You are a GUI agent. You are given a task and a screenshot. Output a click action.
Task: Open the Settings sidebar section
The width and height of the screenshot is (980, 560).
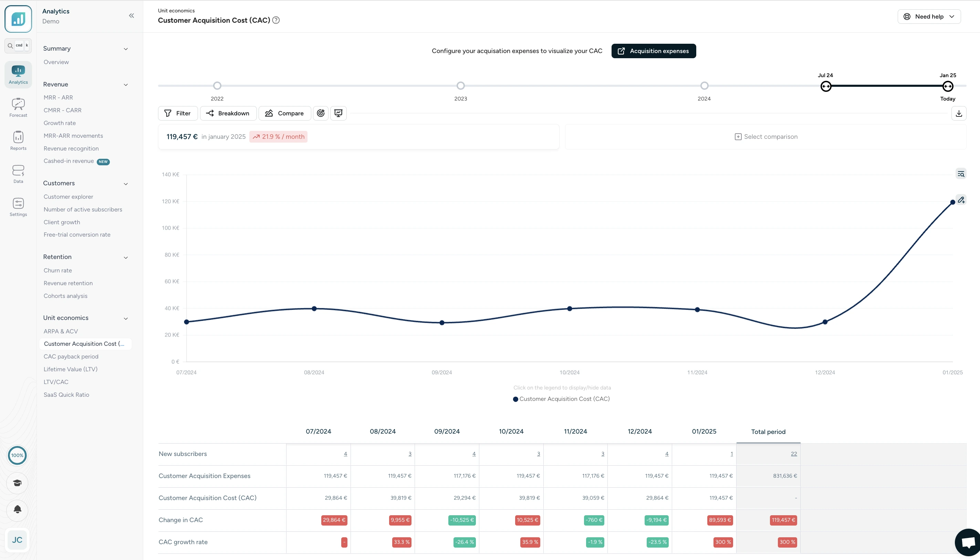pos(18,207)
